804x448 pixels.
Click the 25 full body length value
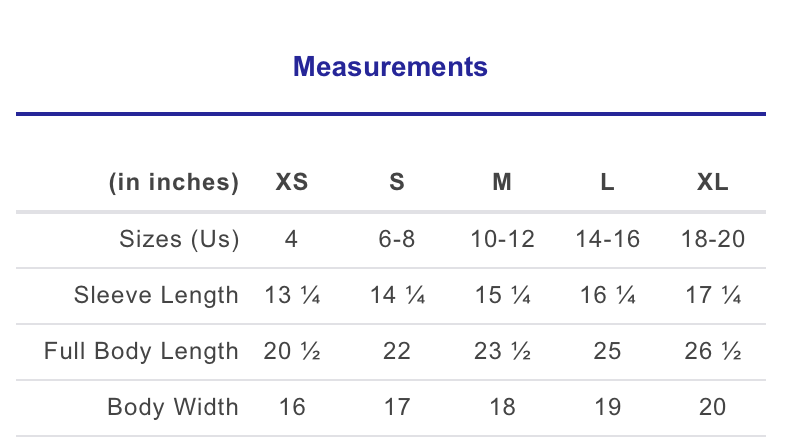pos(607,351)
